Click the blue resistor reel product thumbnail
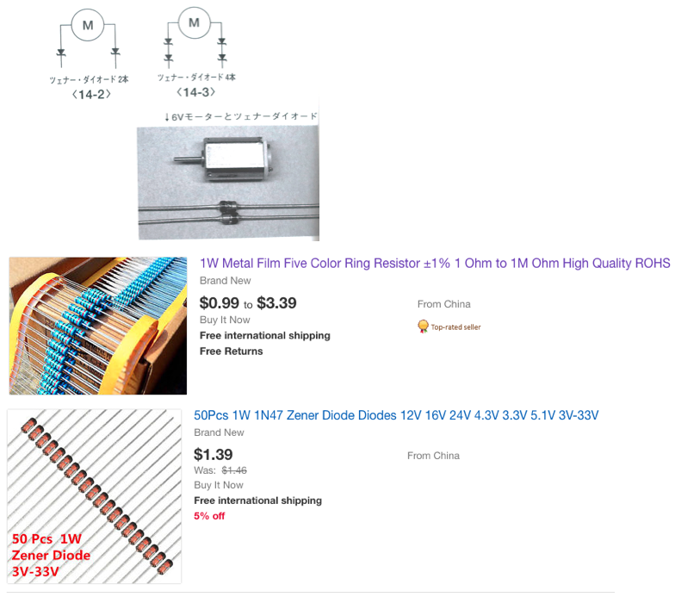Screen dimensions: 700x597 pyautogui.click(x=98, y=326)
